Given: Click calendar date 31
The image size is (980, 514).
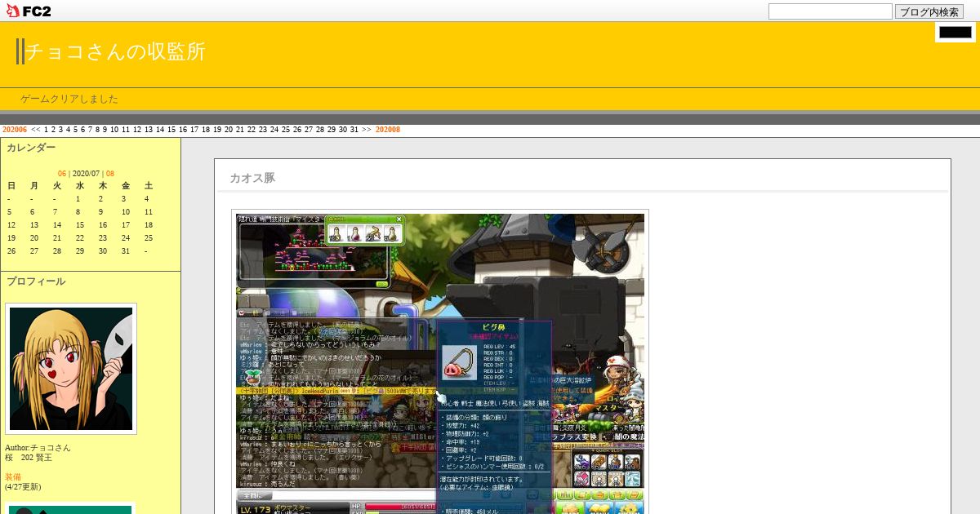Looking at the screenshot, I should [x=126, y=251].
